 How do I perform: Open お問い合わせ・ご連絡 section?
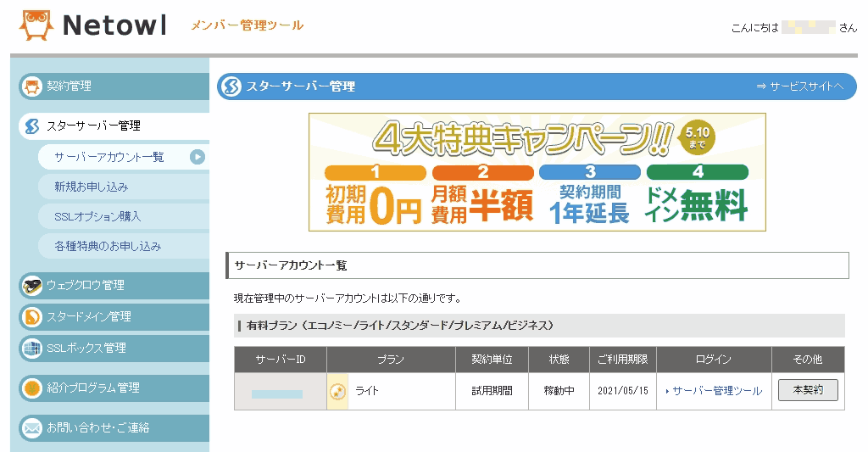click(x=114, y=428)
